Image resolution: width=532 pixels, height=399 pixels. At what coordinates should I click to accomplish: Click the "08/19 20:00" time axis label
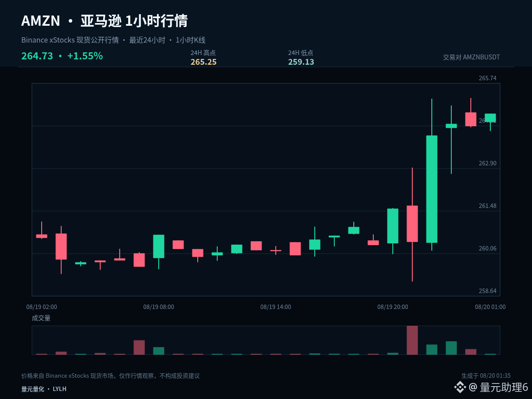click(x=393, y=307)
